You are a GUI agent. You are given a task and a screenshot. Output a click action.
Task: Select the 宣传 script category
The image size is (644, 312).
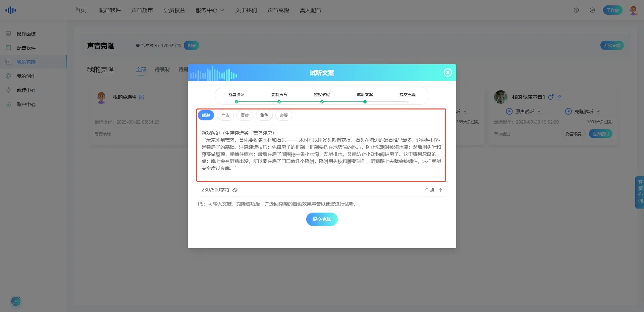point(245,116)
